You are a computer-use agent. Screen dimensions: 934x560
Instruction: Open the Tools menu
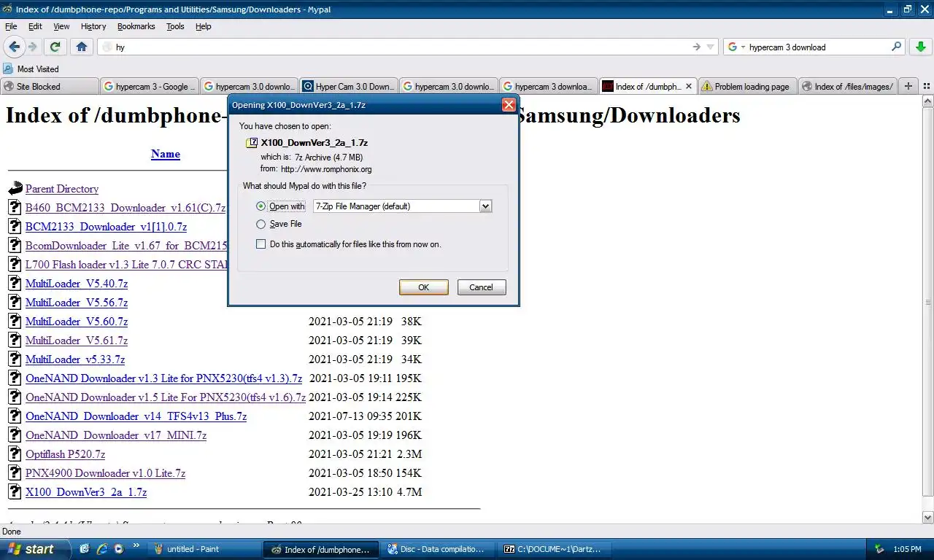click(x=175, y=26)
